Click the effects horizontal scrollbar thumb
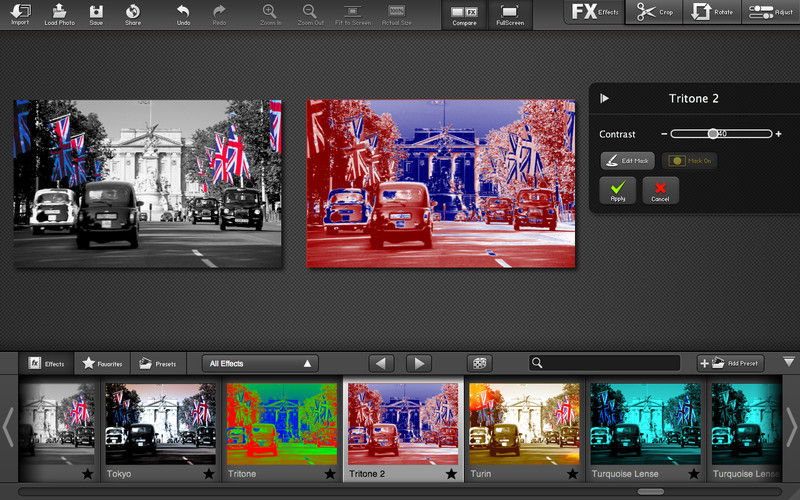This screenshot has width=800, height=500. pyautogui.click(x=651, y=492)
